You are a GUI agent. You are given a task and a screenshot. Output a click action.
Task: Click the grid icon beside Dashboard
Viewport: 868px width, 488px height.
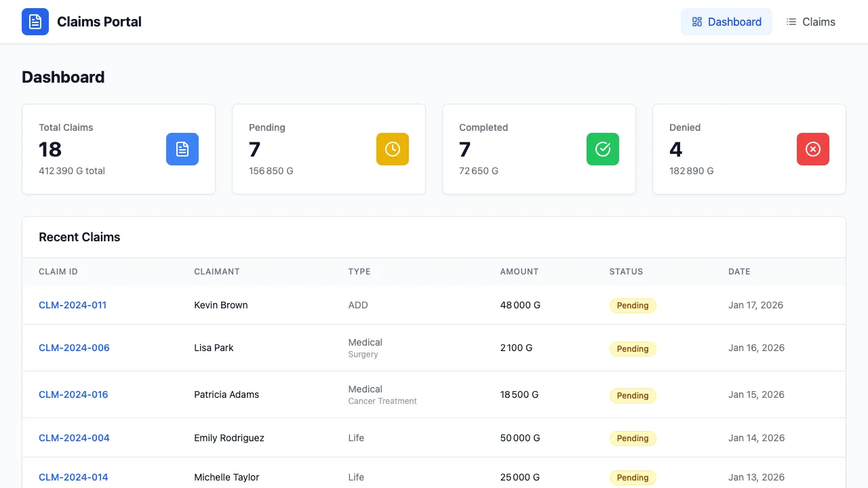click(x=697, y=22)
